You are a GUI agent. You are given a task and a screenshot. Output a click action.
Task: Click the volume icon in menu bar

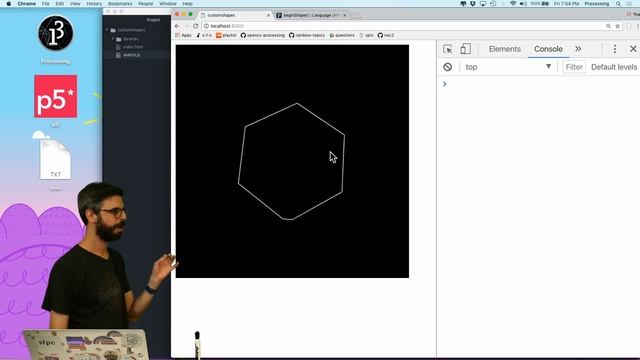tap(523, 4)
